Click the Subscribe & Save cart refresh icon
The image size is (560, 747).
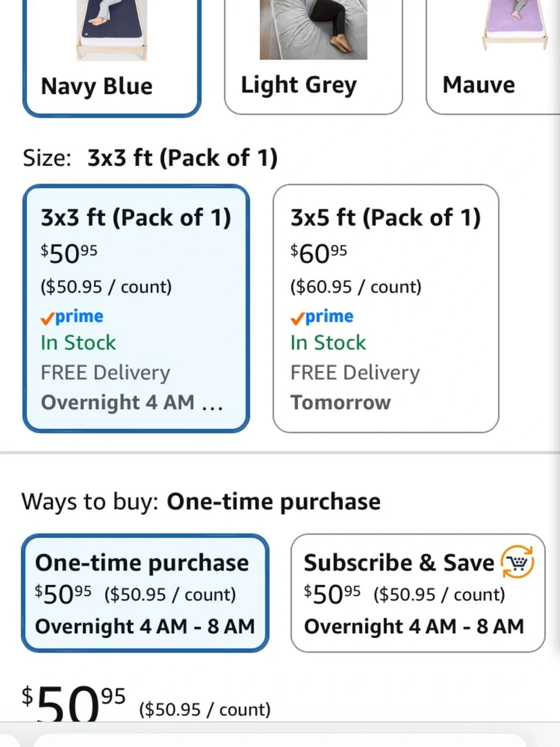[x=517, y=562]
